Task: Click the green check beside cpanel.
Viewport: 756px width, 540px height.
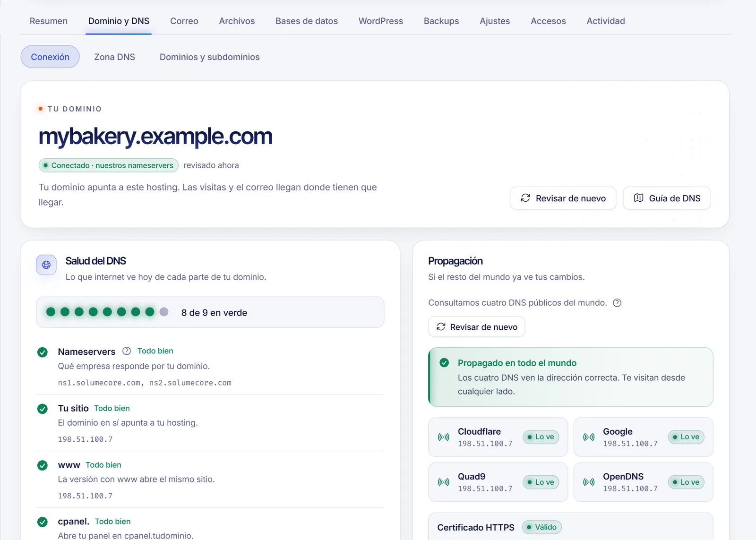Action: pos(43,522)
